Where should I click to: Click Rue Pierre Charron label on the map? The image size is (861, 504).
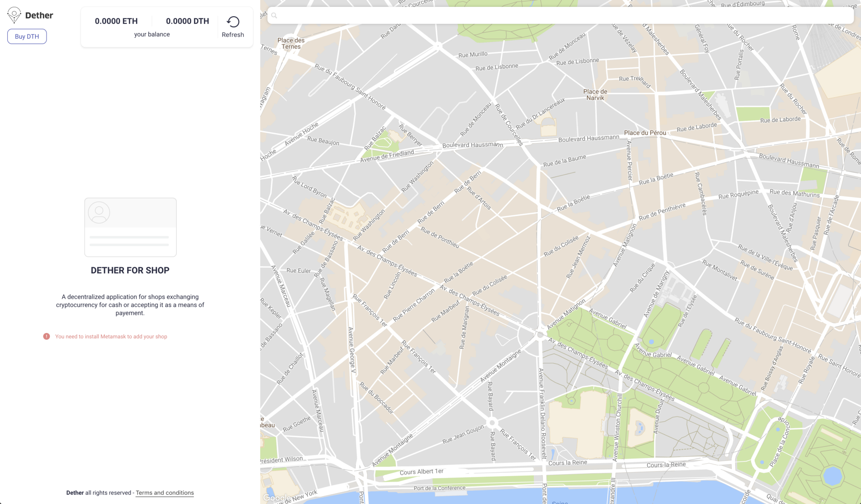point(414,305)
